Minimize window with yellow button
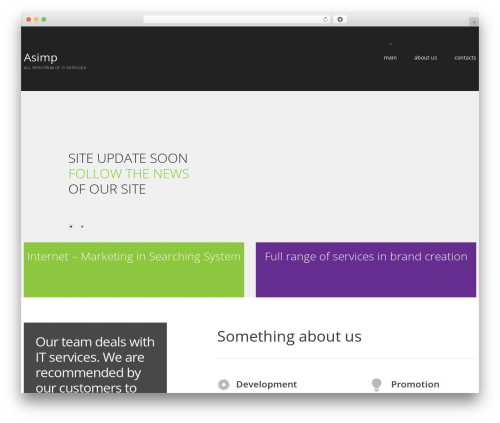 tap(36, 19)
